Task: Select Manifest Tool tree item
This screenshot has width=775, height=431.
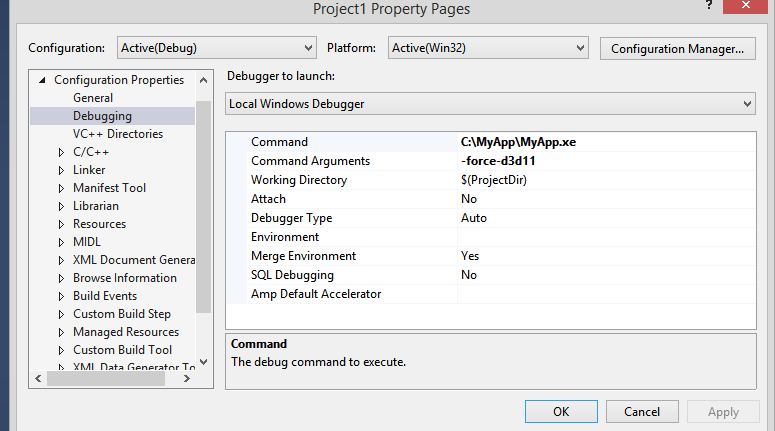Action: tap(109, 188)
